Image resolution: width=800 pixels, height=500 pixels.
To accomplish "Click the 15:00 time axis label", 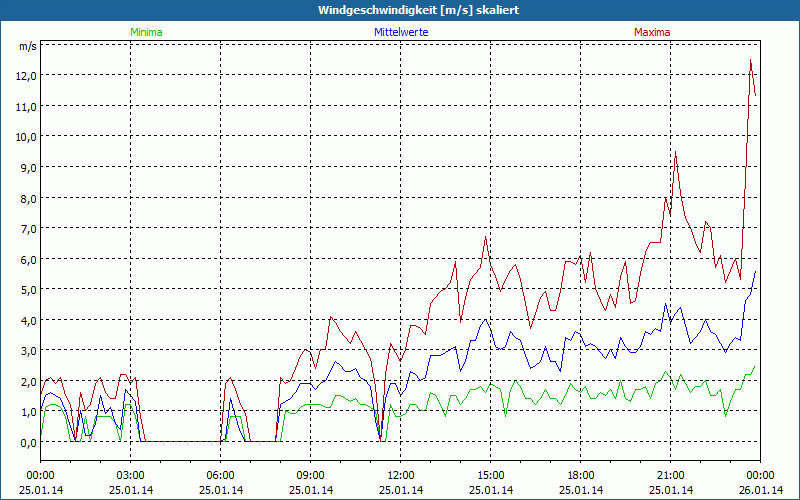I will pos(491,476).
